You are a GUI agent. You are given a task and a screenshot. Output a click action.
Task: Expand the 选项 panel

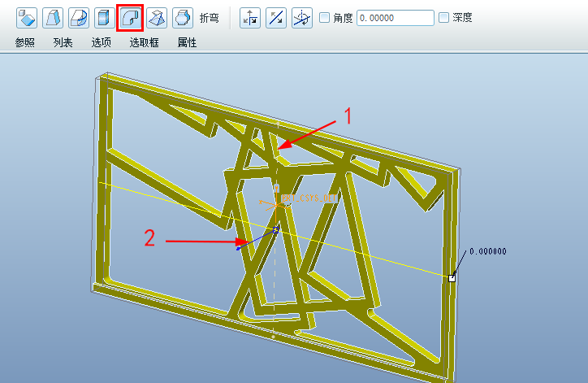102,42
